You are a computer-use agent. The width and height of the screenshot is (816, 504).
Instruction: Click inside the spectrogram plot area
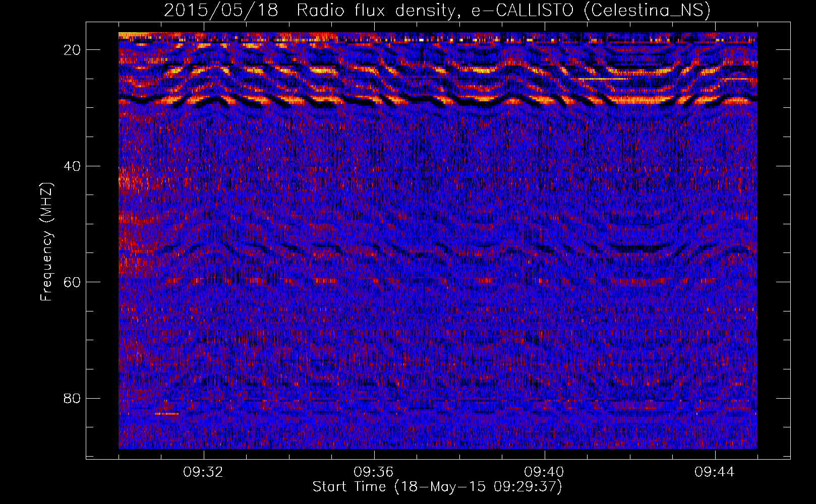[x=438, y=240]
